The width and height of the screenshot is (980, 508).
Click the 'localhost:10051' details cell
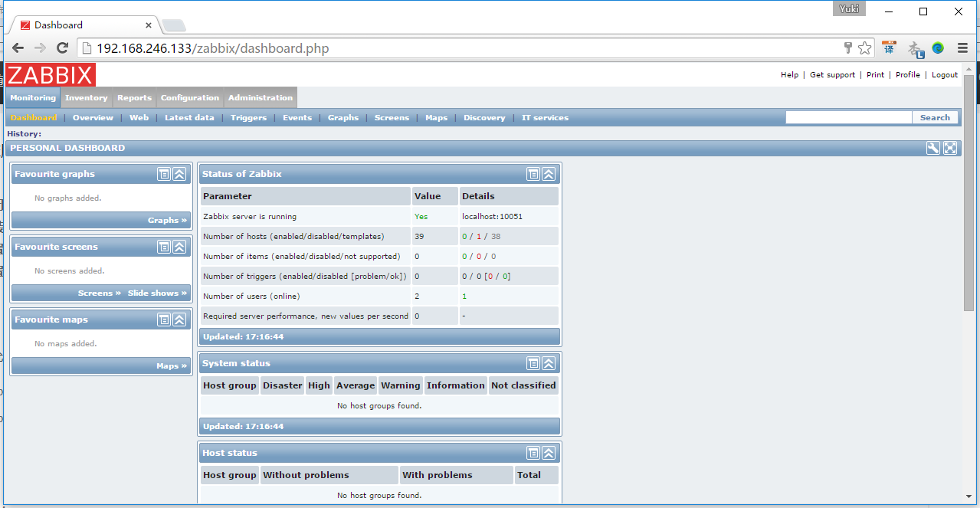(x=510, y=217)
